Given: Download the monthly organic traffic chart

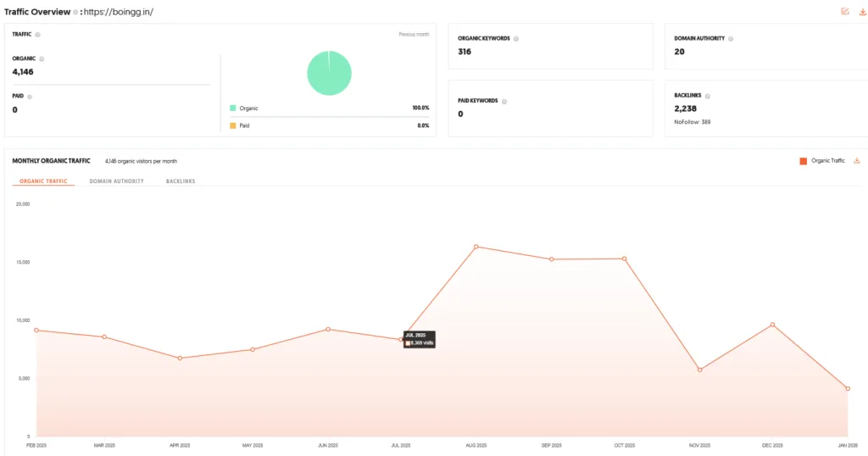Looking at the screenshot, I should click(857, 161).
